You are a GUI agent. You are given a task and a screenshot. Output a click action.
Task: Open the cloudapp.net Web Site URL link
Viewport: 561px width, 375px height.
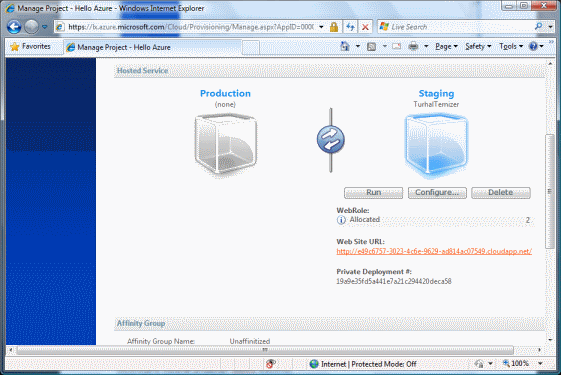[x=434, y=251]
